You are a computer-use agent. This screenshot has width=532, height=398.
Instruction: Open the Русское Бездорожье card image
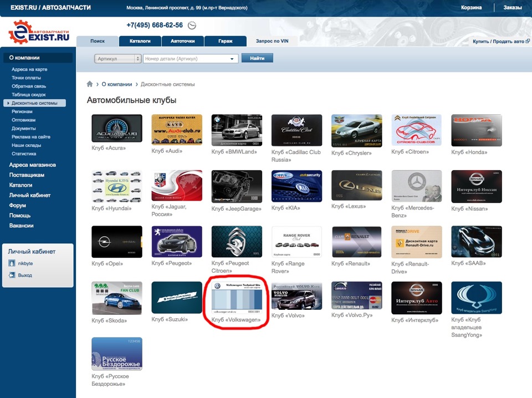(x=117, y=354)
